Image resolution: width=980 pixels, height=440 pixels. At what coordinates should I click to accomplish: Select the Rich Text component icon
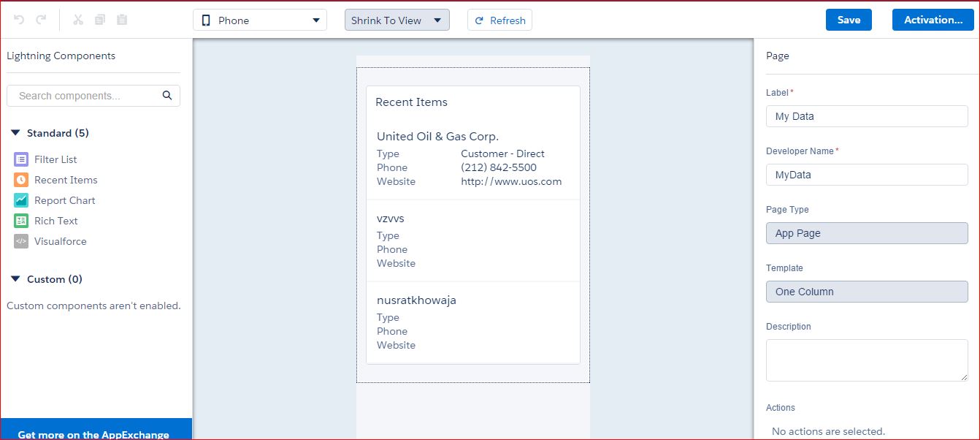21,221
